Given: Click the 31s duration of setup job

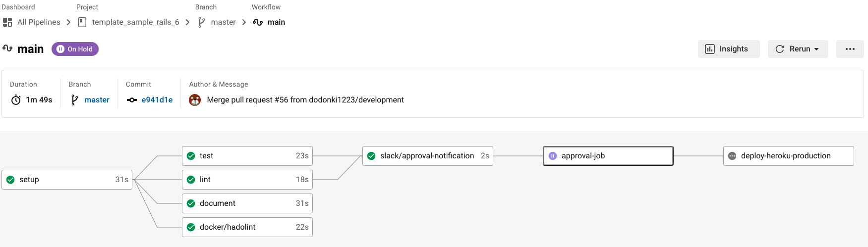Looking at the screenshot, I should pos(122,180).
